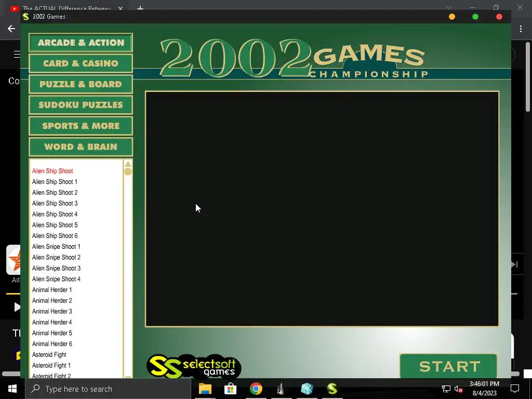Select Alien Ship Shoot 1
532x399 pixels.
[x=55, y=182]
